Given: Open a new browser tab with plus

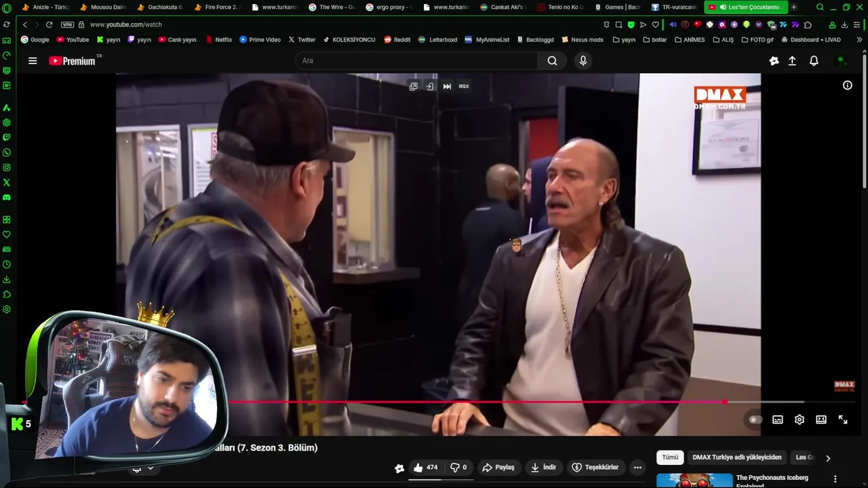Looking at the screenshot, I should pos(794,7).
